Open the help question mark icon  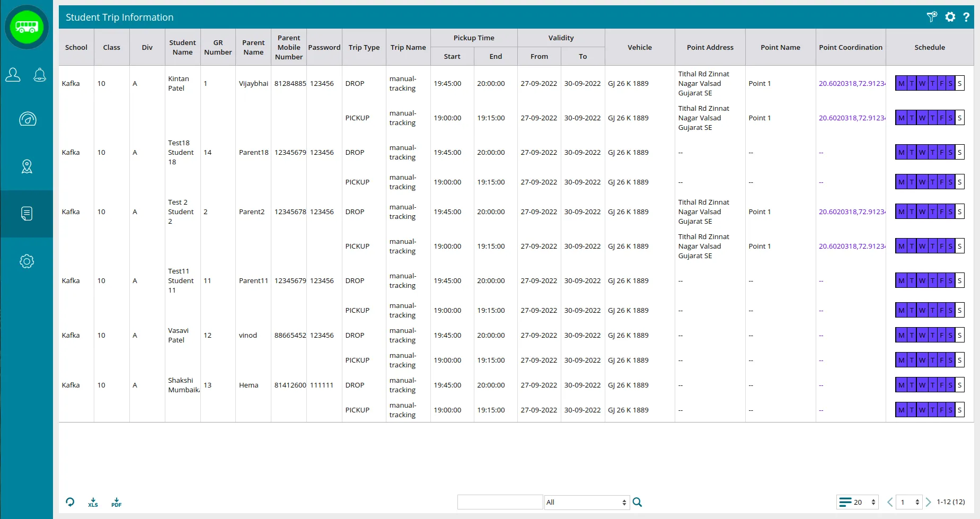[966, 17]
